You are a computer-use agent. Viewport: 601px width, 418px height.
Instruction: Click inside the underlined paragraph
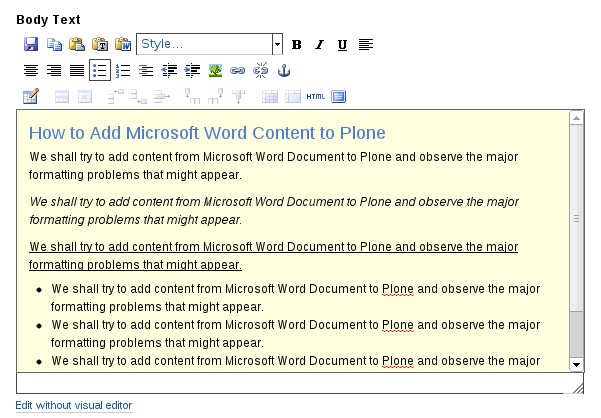(x=274, y=256)
